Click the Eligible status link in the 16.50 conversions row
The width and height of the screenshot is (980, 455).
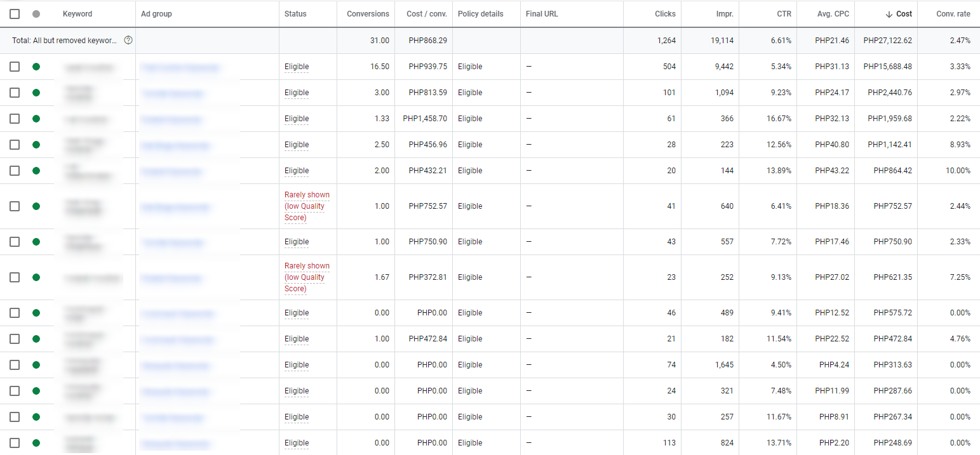point(297,67)
